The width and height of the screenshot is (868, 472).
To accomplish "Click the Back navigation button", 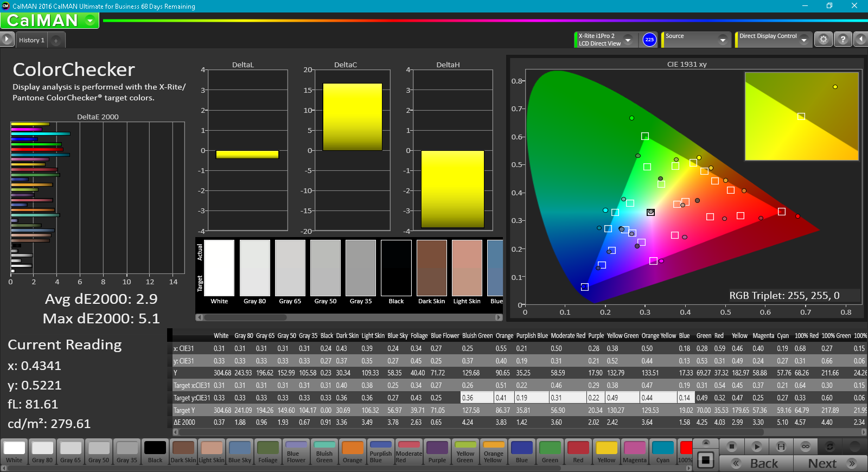I will point(756,463).
